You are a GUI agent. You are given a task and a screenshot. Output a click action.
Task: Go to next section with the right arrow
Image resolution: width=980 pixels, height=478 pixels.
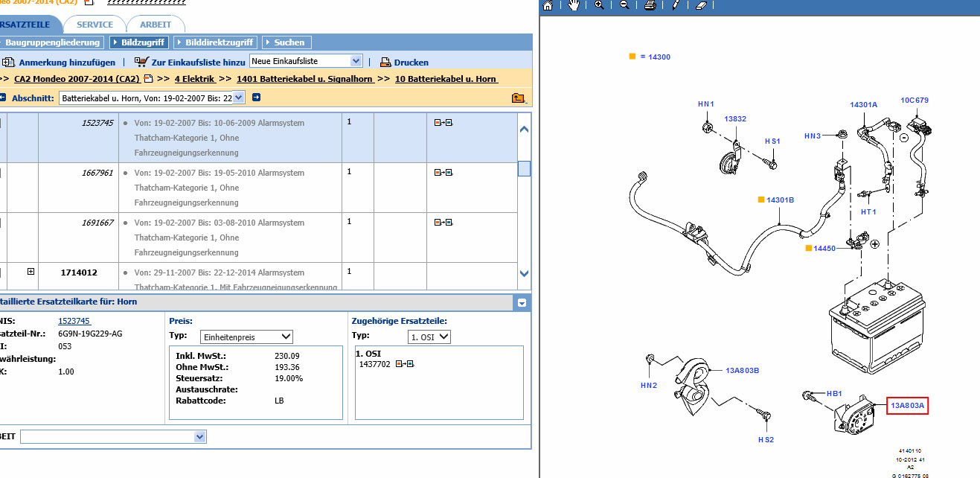256,98
